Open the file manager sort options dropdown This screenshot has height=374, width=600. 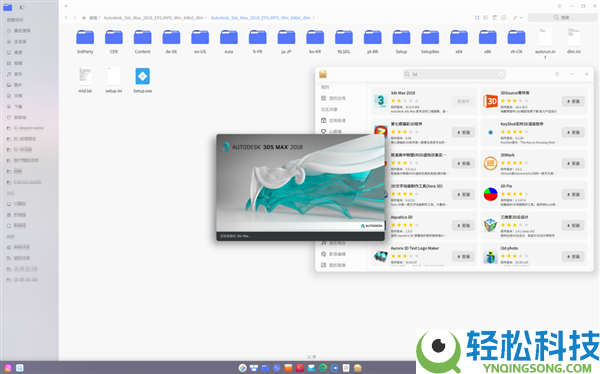tap(517, 18)
